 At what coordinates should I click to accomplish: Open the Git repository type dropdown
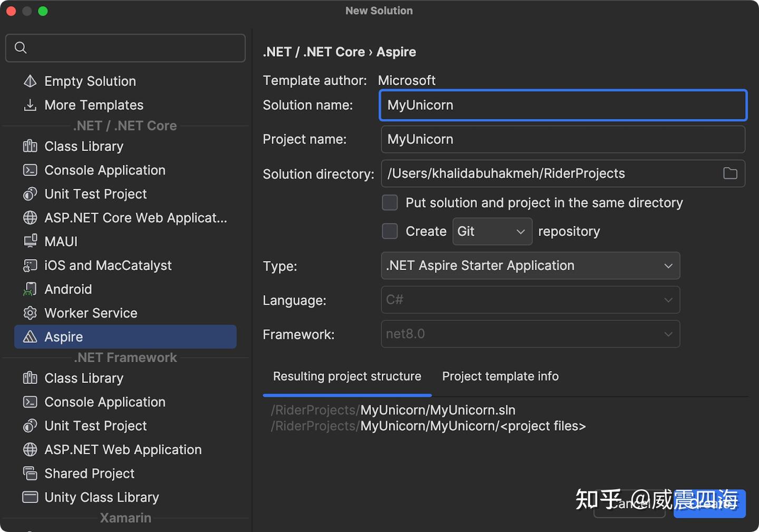click(492, 231)
